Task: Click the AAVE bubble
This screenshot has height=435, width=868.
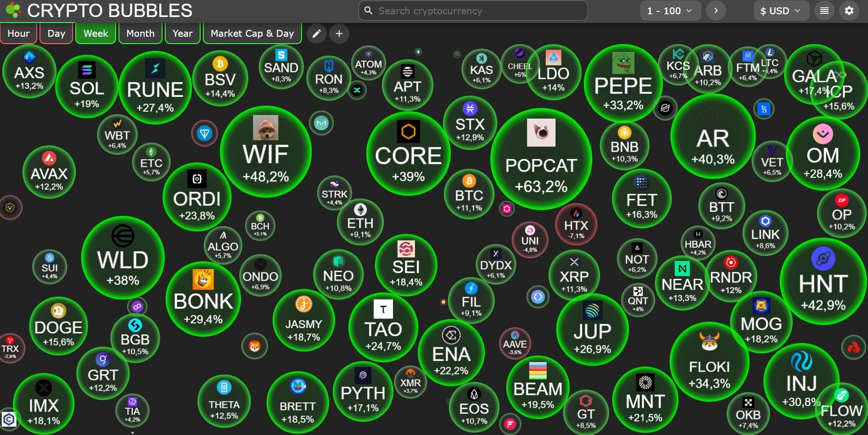Action: [515, 344]
